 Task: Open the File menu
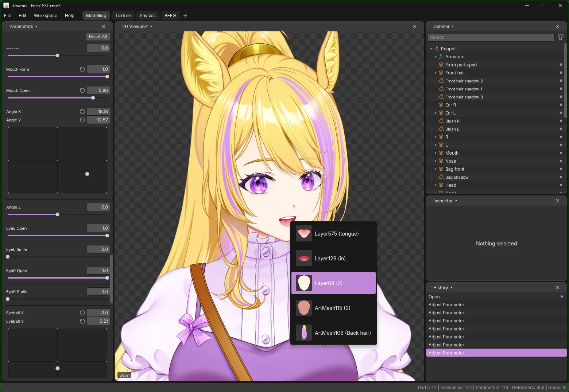[x=8, y=16]
